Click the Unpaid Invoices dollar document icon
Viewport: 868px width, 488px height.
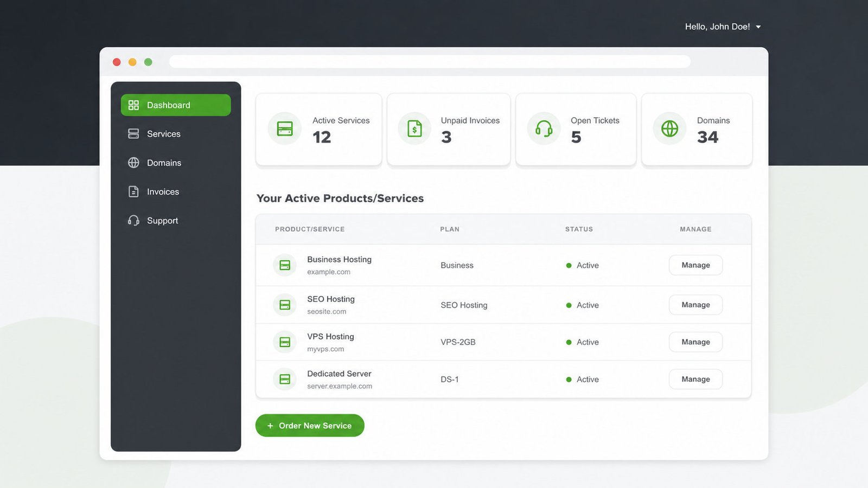coord(414,129)
